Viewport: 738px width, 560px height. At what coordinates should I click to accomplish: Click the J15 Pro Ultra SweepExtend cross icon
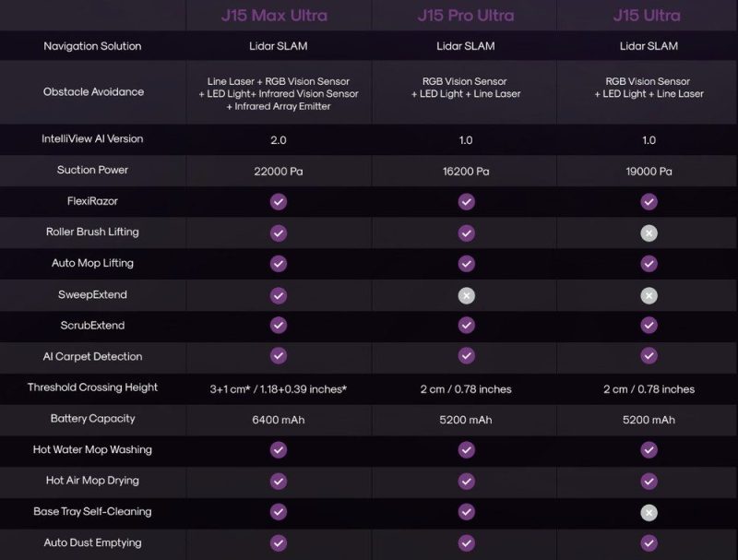tap(466, 295)
